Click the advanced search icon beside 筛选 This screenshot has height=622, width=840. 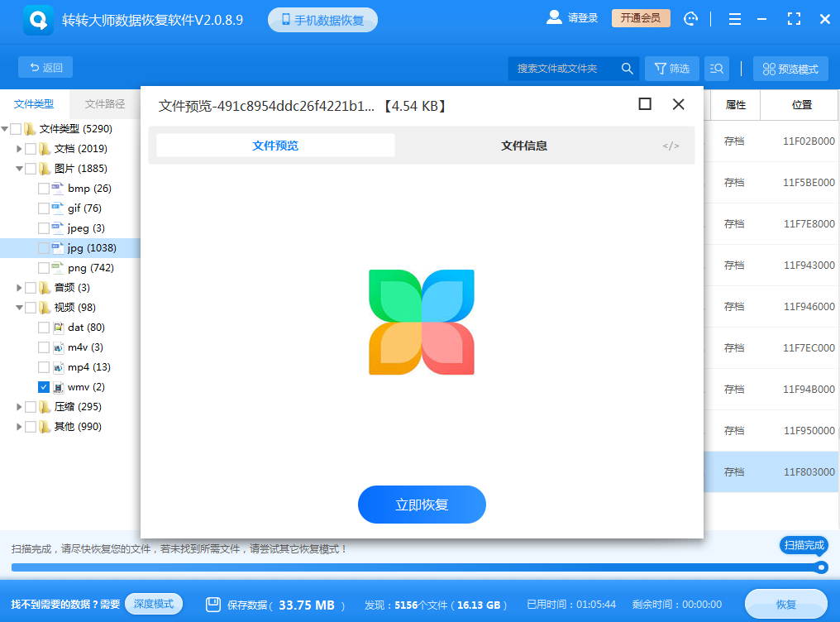click(716, 69)
